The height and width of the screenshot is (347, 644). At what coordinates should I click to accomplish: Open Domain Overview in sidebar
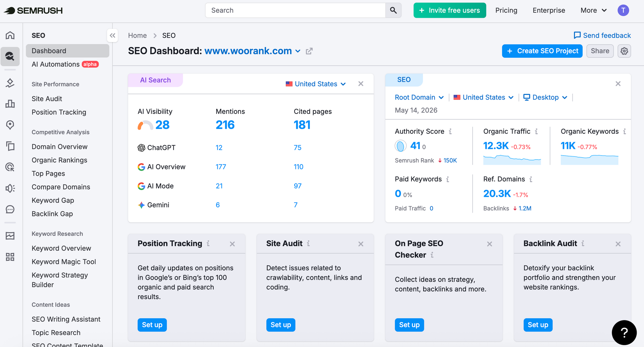[59, 147]
